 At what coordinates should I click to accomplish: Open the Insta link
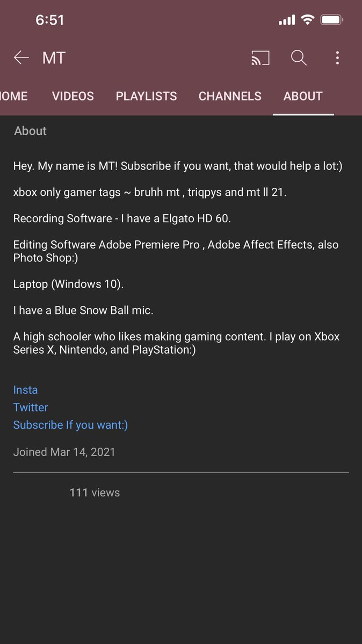click(x=25, y=390)
